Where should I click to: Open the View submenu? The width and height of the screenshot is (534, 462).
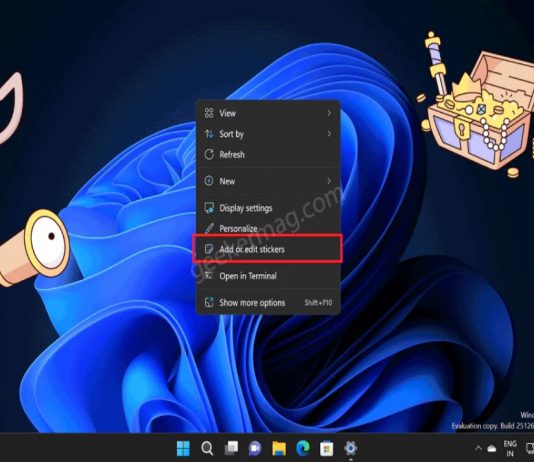[268, 113]
